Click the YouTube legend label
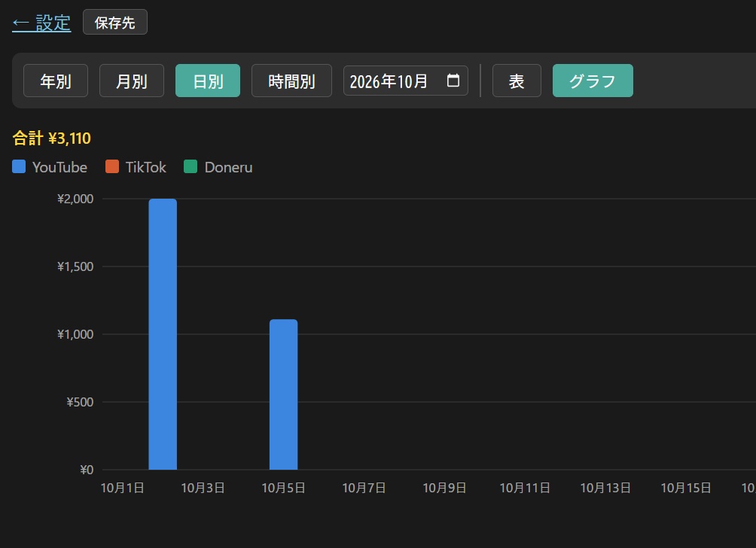 click(x=59, y=167)
